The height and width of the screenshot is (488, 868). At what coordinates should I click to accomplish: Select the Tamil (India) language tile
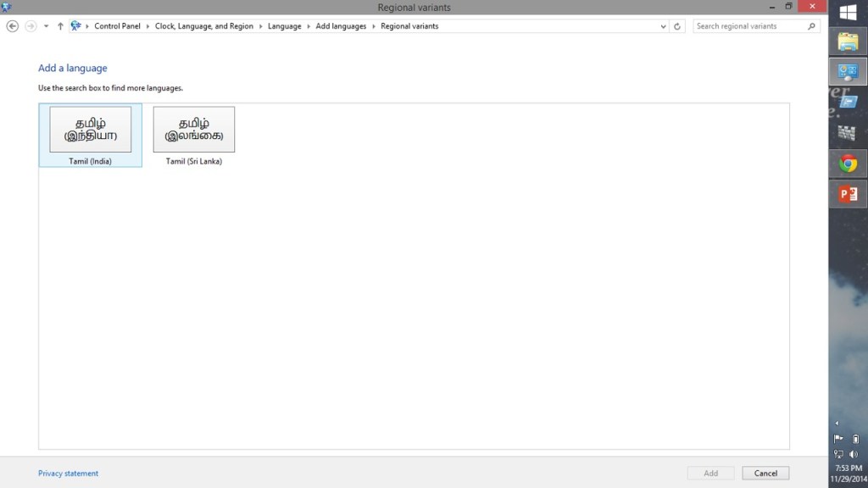click(x=90, y=135)
